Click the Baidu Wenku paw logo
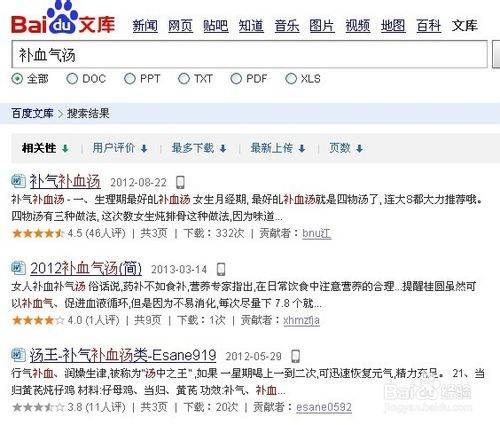This screenshot has width=500, height=425. click(x=63, y=18)
